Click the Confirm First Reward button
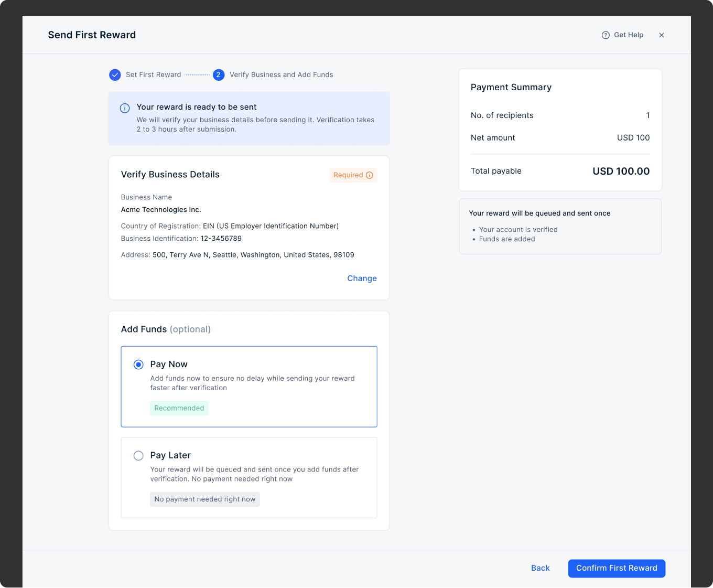 [x=617, y=569]
